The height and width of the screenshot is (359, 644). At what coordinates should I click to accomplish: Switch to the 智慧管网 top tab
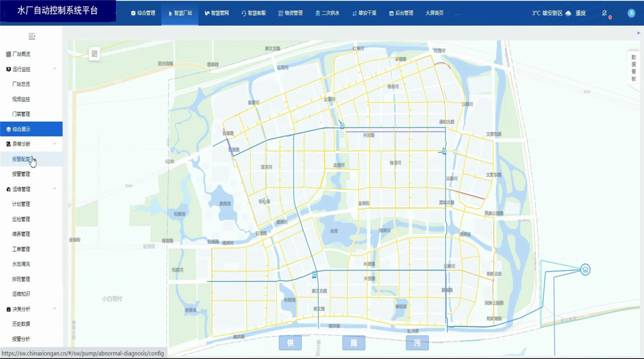pyautogui.click(x=217, y=13)
